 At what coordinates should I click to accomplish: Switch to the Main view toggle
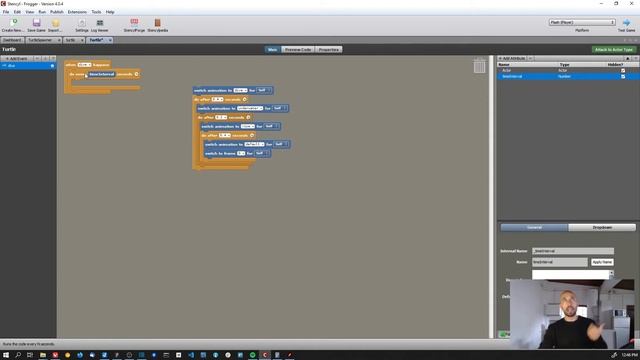click(272, 49)
